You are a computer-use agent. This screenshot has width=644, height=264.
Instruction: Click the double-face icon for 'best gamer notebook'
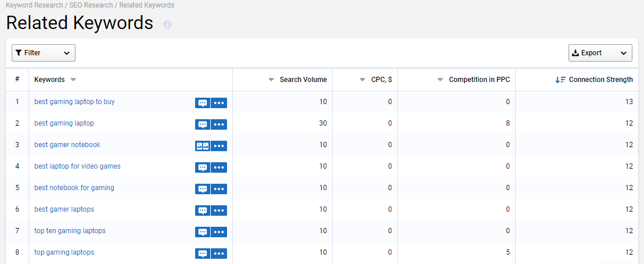pos(203,145)
